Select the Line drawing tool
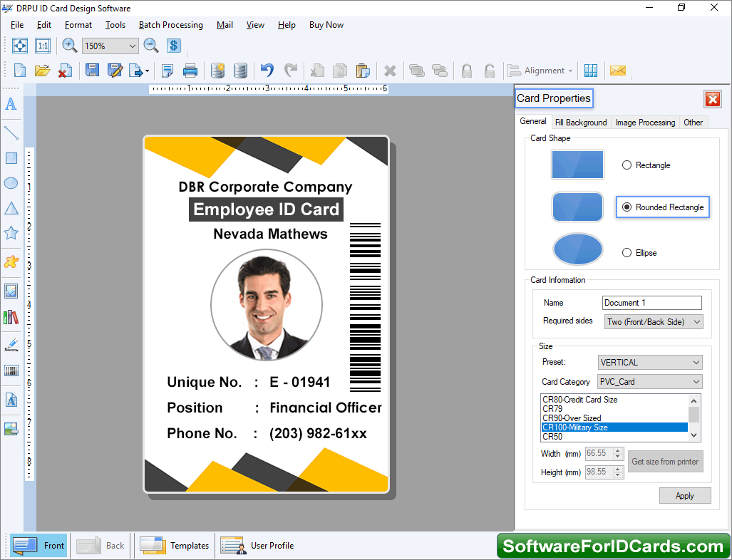Image resolution: width=732 pixels, height=560 pixels. tap(11, 133)
